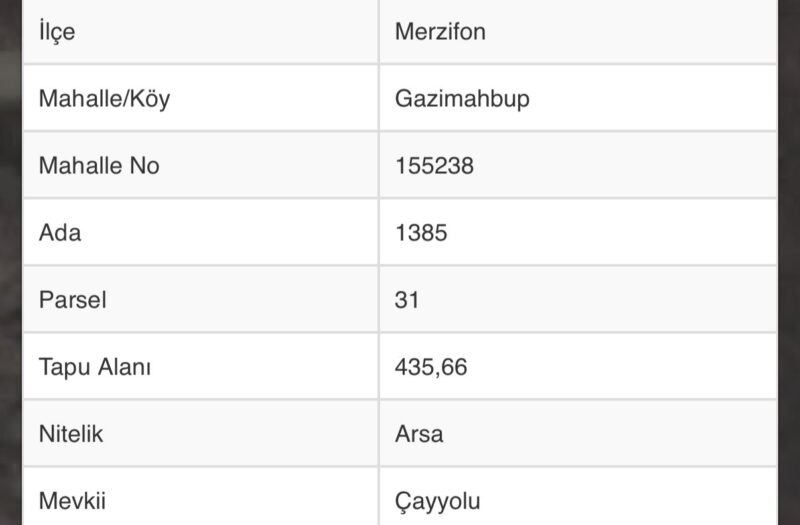
Task: Select the number 155238
Action: click(x=434, y=166)
